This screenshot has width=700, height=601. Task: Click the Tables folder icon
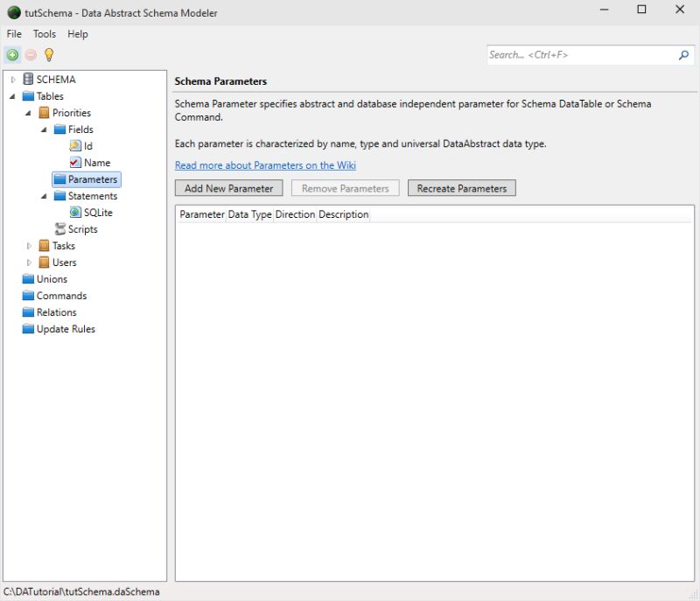coord(28,96)
